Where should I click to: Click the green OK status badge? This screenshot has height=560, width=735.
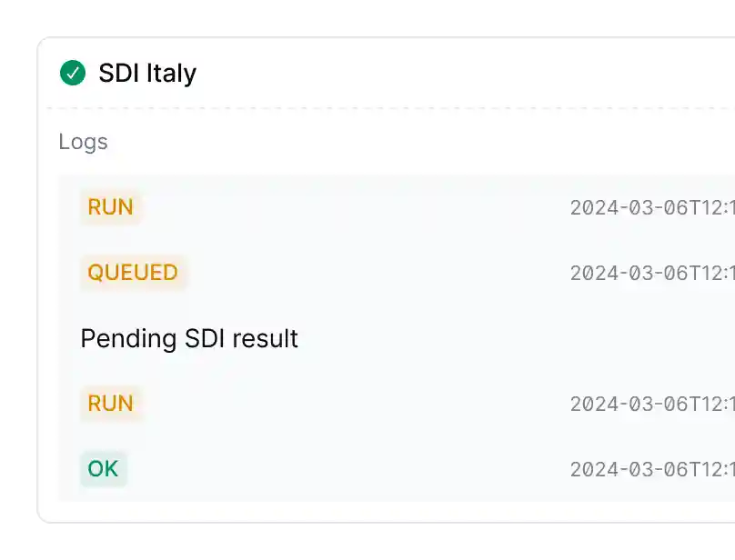tap(103, 469)
